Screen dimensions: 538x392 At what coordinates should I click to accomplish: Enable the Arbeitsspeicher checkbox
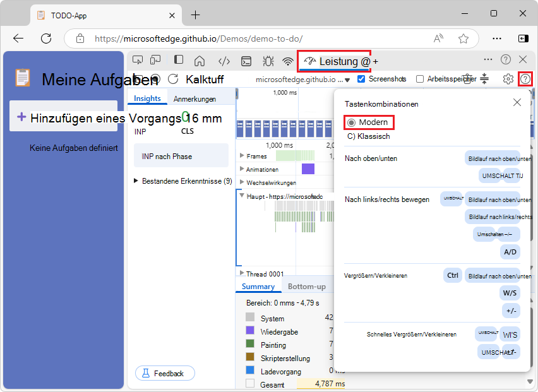pyautogui.click(x=420, y=80)
